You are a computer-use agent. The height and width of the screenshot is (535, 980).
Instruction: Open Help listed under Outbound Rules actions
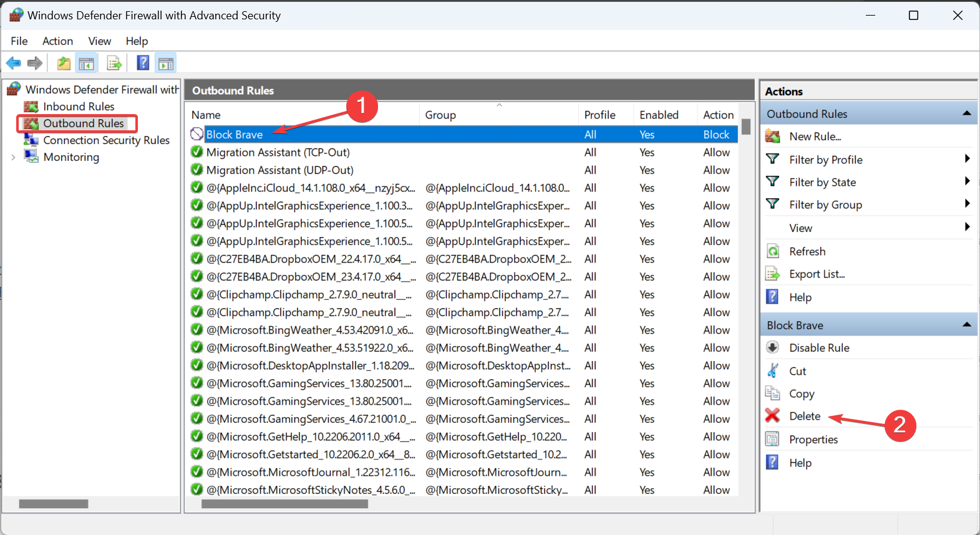[800, 297]
